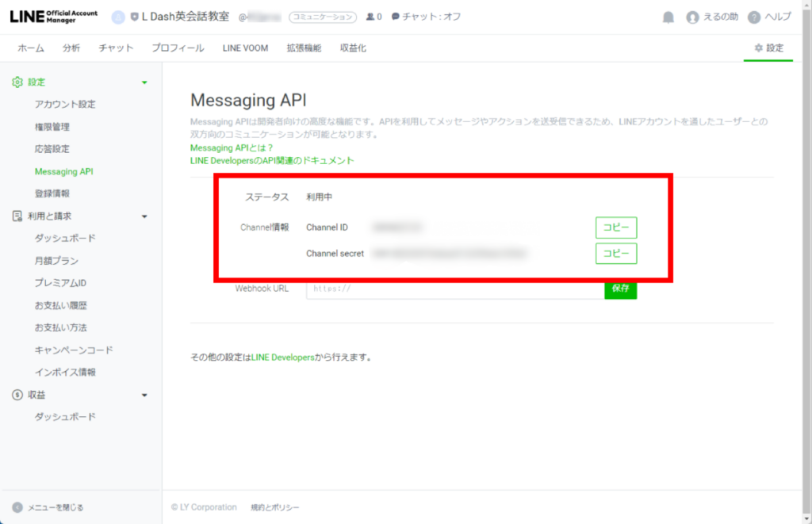
Task: Focus the Webhook URL input field
Action: tap(455, 289)
